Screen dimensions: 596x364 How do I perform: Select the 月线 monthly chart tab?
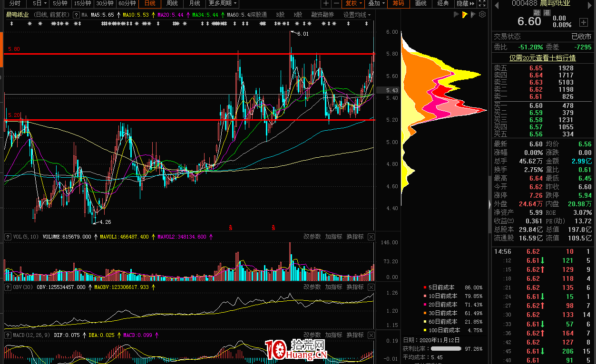point(195,3)
